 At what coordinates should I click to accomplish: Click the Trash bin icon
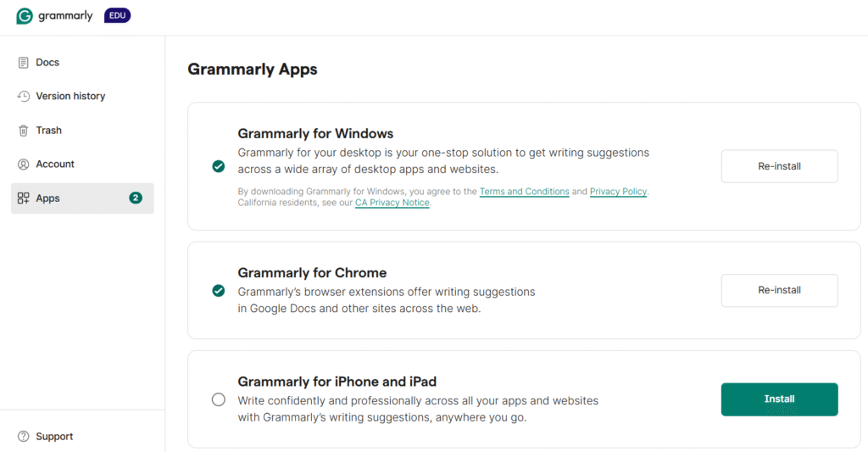click(24, 131)
